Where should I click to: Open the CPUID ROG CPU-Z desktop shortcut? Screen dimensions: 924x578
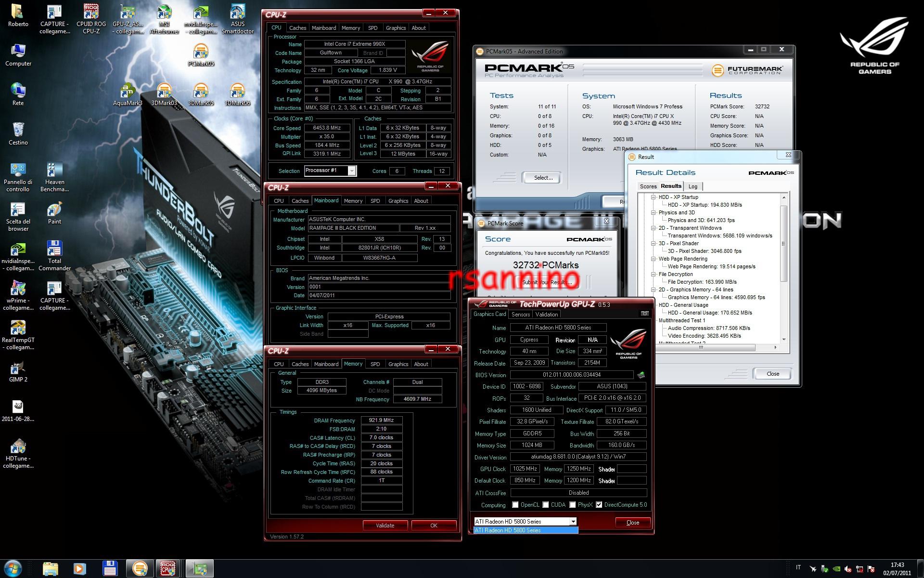coord(91,19)
